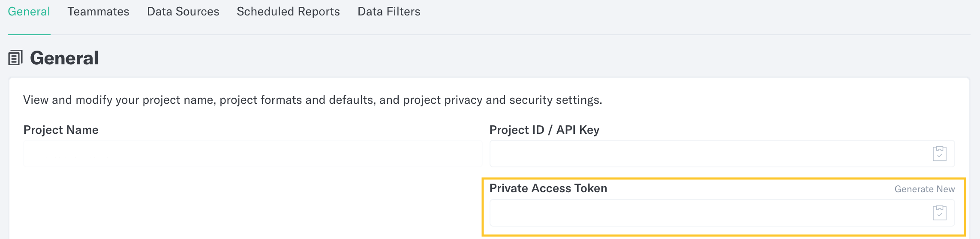
Task: Click the yellow highlight border around token section
Action: tap(724, 178)
